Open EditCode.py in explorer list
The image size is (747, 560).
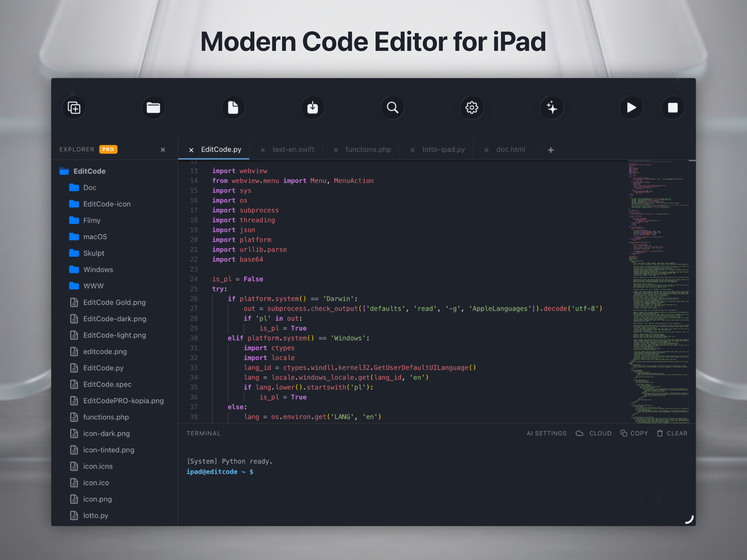pyautogui.click(x=97, y=368)
